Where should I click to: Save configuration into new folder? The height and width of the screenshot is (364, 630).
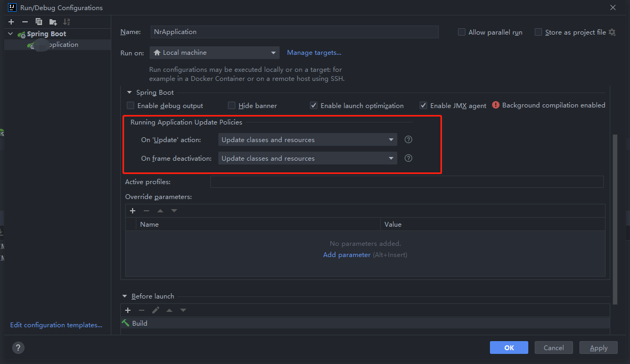tap(53, 22)
